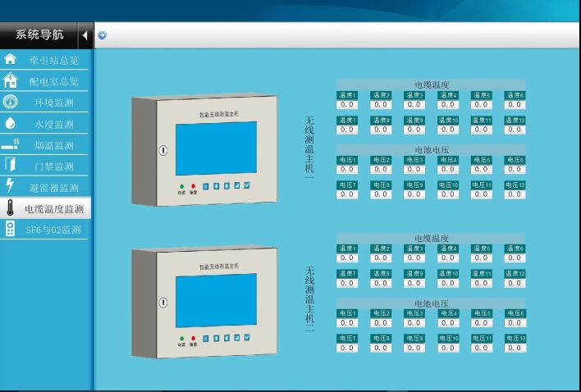Click the 温度8 label of 主机二
Viewport: 581px width, 392px height.
coord(381,274)
